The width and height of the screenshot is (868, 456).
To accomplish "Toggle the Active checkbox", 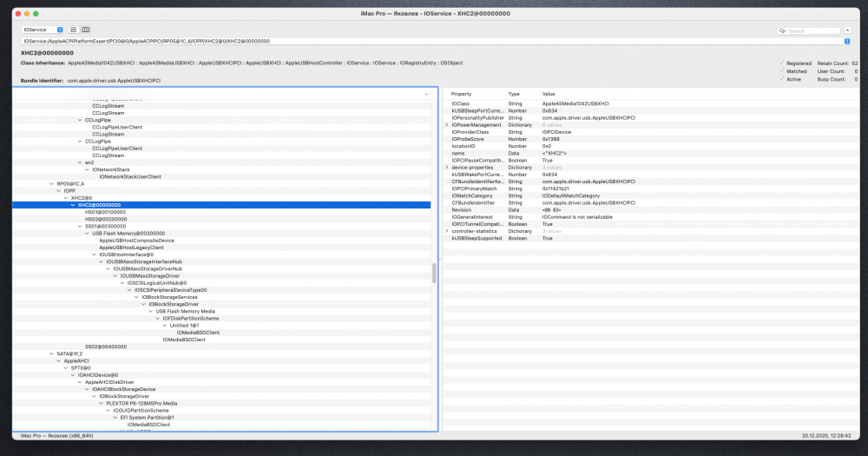I will point(782,79).
